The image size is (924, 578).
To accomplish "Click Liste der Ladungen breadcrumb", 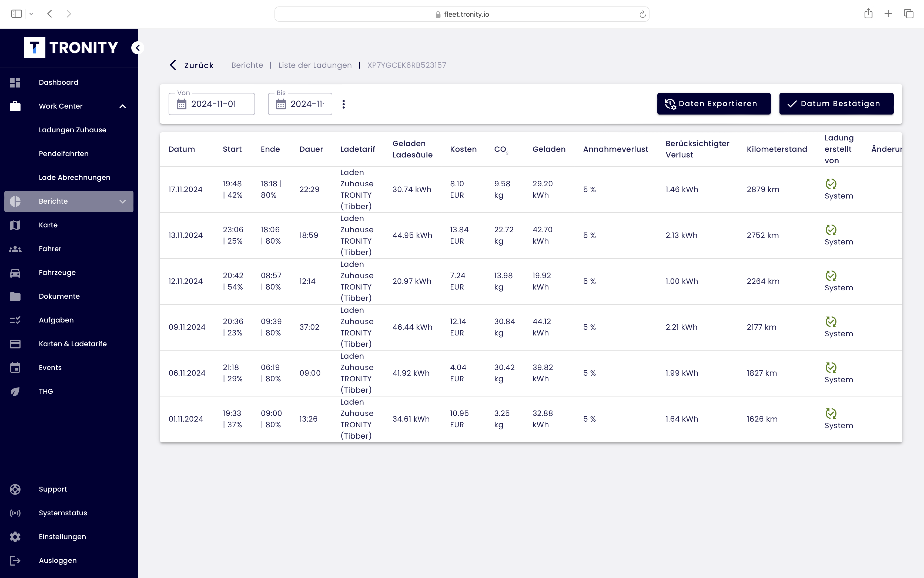I will 315,65.
